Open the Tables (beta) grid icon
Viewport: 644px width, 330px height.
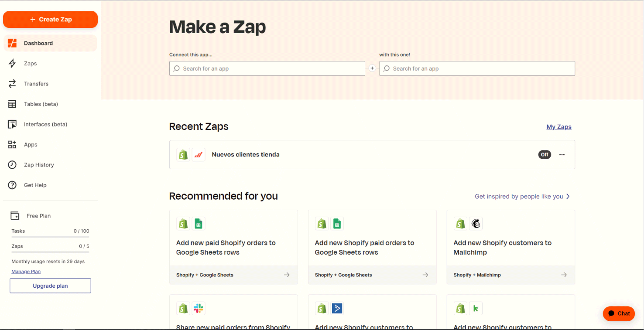pos(12,104)
